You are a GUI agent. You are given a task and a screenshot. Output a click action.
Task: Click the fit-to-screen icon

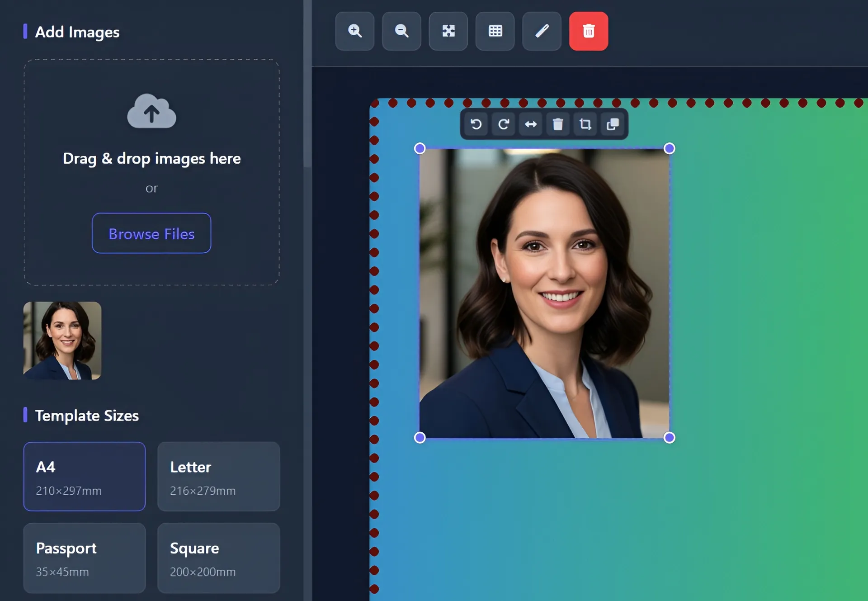point(448,31)
